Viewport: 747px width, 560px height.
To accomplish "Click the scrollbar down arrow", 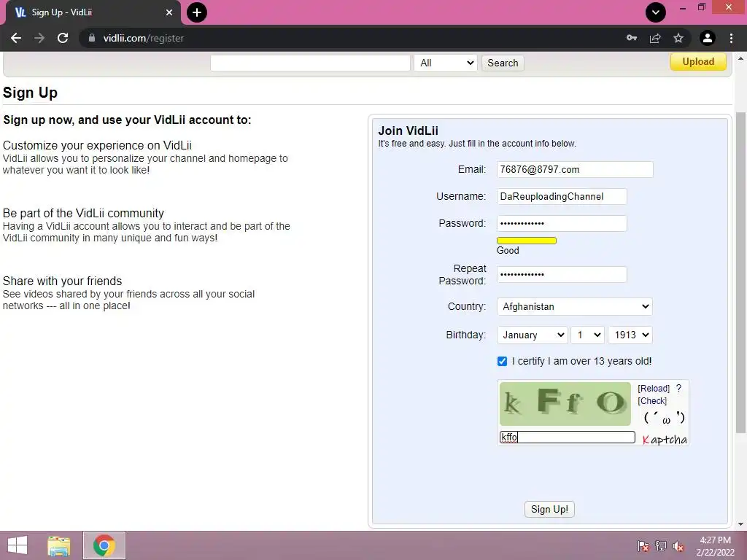I will [740, 524].
